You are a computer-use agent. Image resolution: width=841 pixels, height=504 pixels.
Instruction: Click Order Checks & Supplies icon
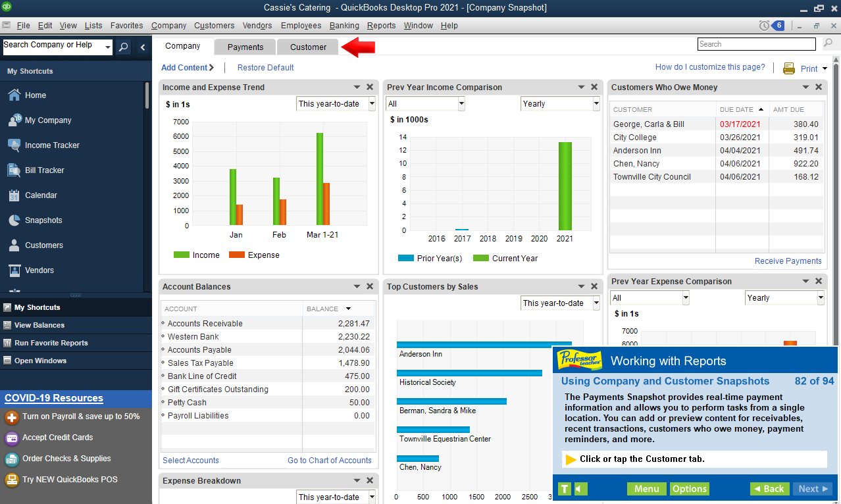click(x=11, y=459)
